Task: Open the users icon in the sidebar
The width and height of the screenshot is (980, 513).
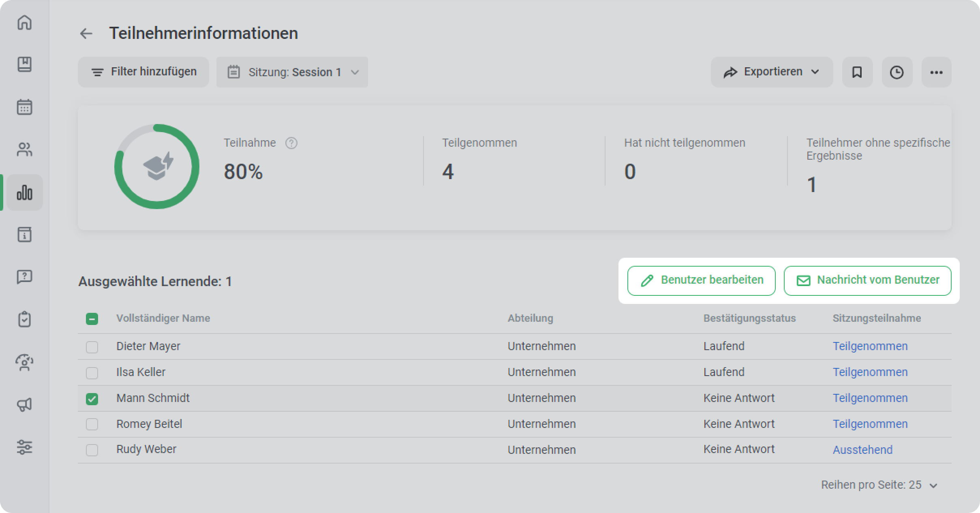Action: click(24, 150)
